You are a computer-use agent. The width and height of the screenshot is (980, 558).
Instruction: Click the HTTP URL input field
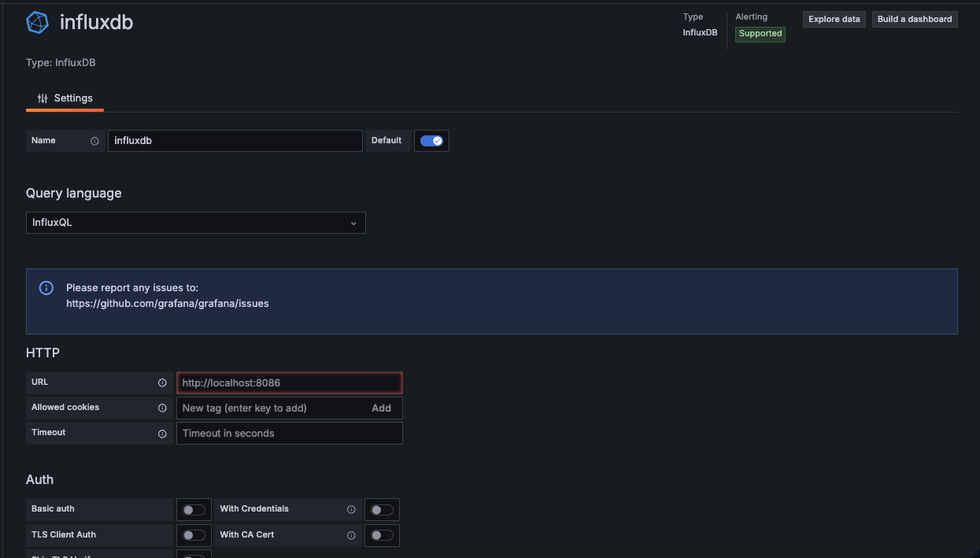289,383
